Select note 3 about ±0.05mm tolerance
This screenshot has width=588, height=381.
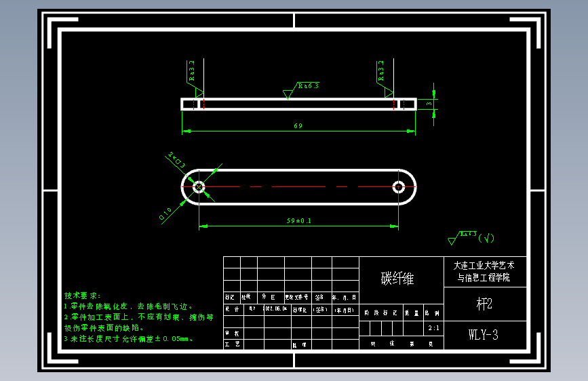coord(129,339)
